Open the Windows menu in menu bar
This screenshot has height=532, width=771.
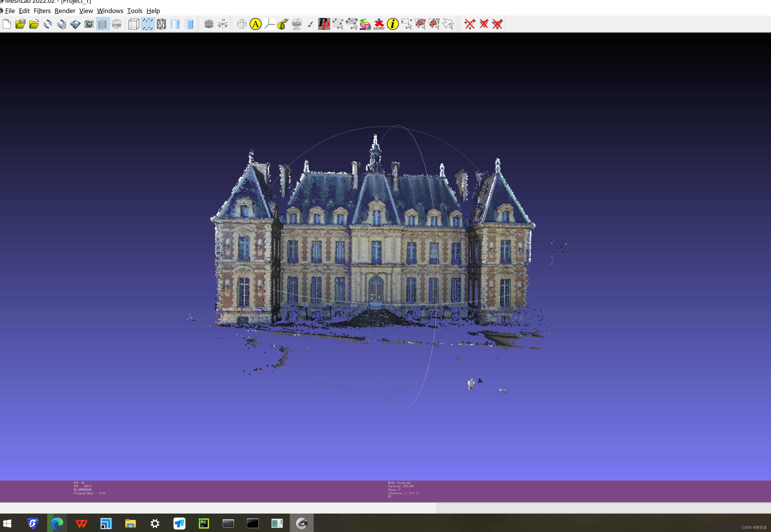(110, 11)
